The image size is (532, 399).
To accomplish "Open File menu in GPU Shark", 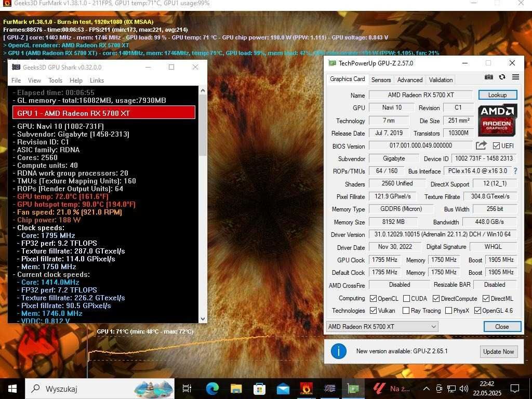I will pos(16,81).
